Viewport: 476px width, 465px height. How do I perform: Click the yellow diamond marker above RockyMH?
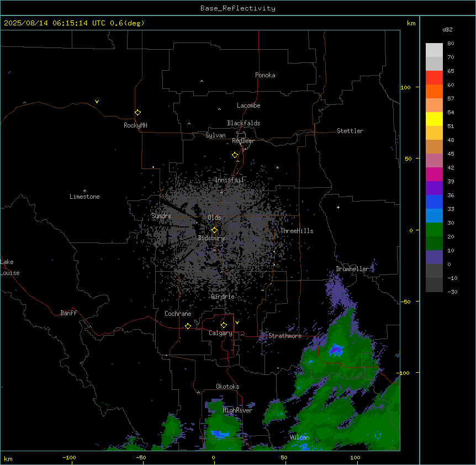point(137,113)
